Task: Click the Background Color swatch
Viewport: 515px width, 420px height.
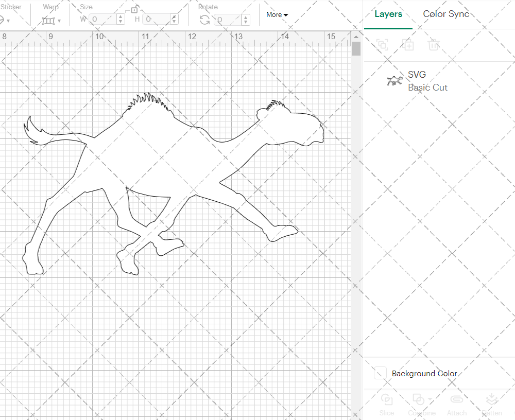Action: [x=381, y=374]
